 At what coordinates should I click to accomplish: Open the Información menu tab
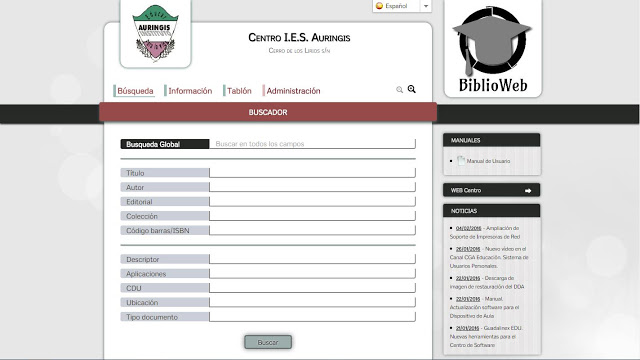point(190,91)
